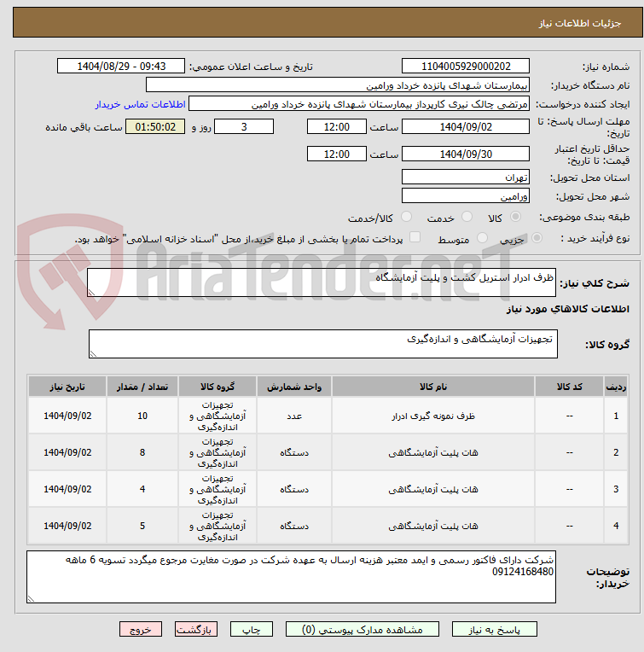
Task: Click the نام کالا column header
Action: [x=433, y=387]
